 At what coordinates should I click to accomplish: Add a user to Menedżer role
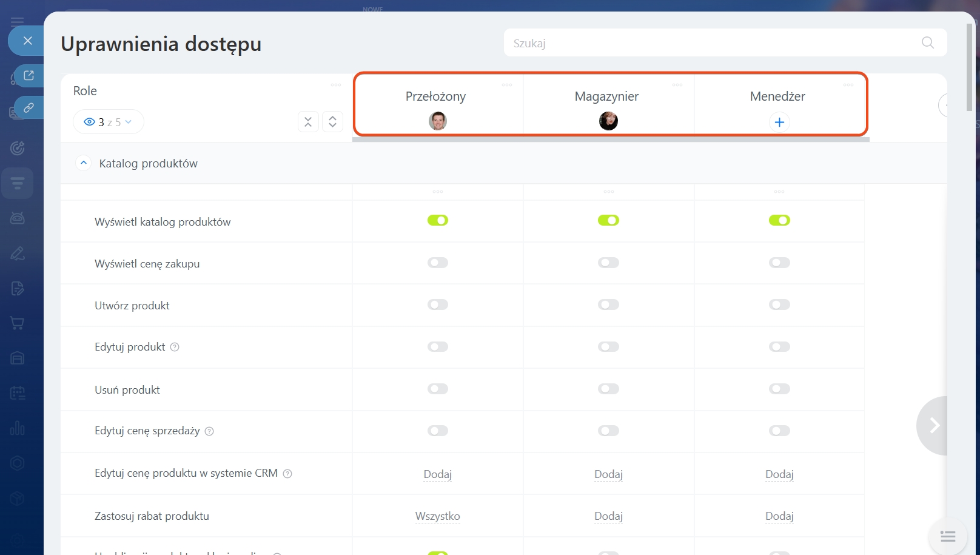779,122
